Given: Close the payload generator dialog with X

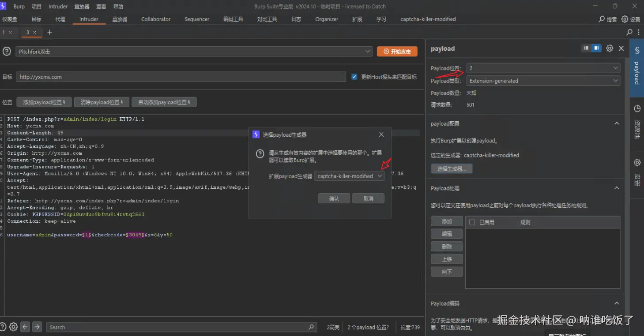Looking at the screenshot, I should point(381,134).
